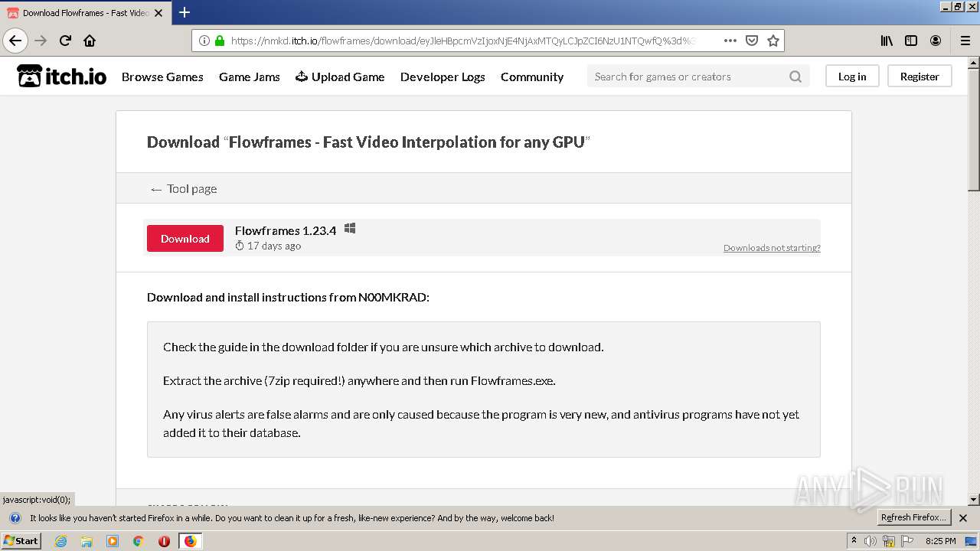Click the 17 days ago timestamp
The image size is (980, 551).
(x=274, y=246)
